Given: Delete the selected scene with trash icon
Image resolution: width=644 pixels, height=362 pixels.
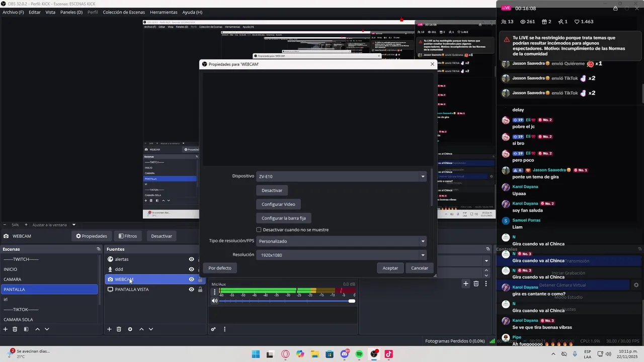Looking at the screenshot, I should click(15, 329).
